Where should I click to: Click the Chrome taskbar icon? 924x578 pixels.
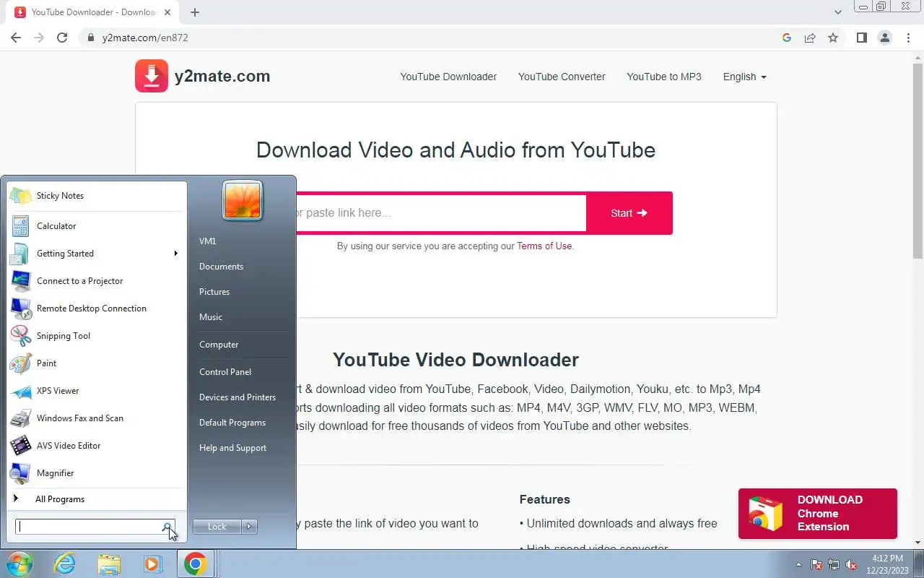[195, 564]
